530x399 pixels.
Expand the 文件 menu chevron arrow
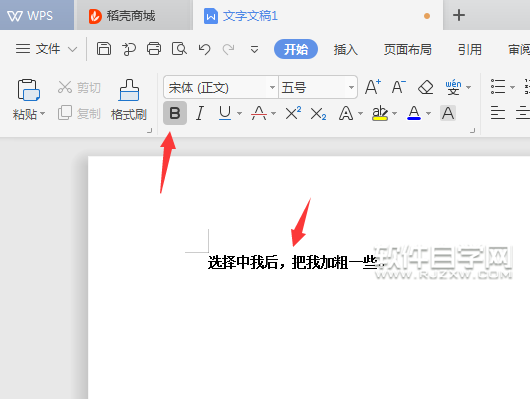(x=72, y=50)
